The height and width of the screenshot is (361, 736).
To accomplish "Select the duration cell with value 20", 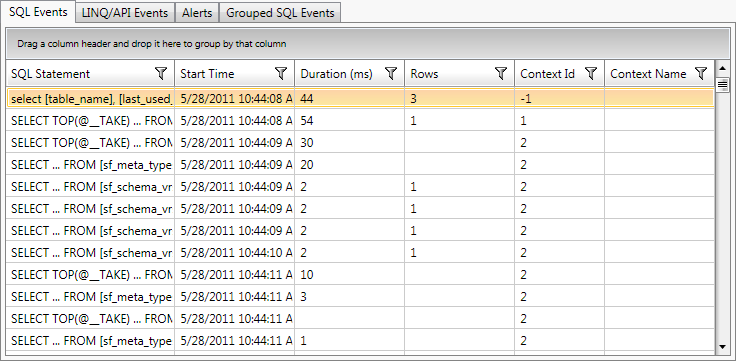I will (x=350, y=165).
